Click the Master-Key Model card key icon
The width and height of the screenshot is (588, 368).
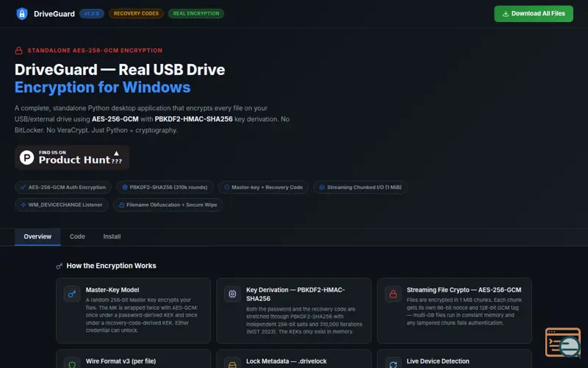pyautogui.click(x=72, y=294)
